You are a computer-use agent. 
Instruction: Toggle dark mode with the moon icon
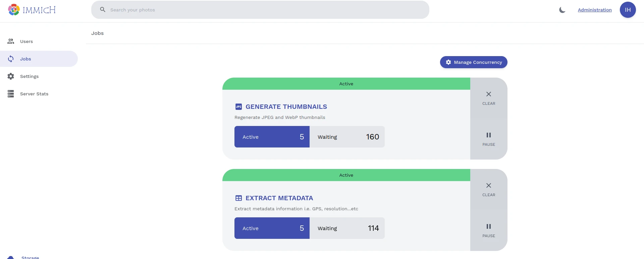562,10
